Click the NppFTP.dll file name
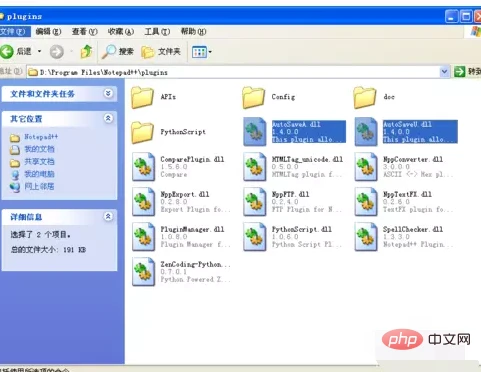 [291, 194]
